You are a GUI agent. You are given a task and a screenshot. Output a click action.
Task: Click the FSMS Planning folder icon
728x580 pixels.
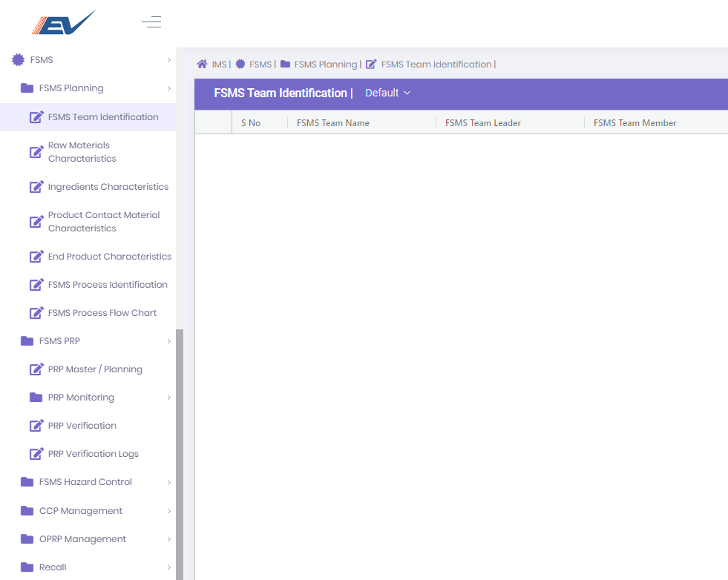pos(27,88)
